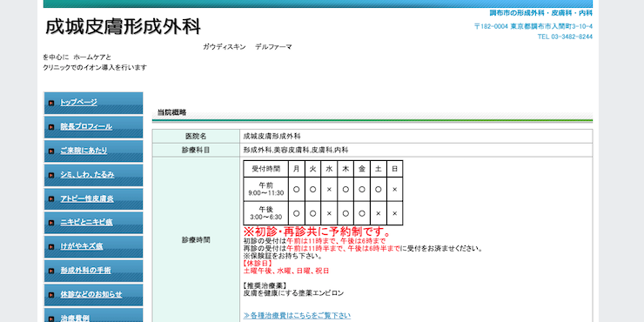This screenshot has height=322, width=644.
Task: Click the 診療時間 table label
Action: pos(196,240)
